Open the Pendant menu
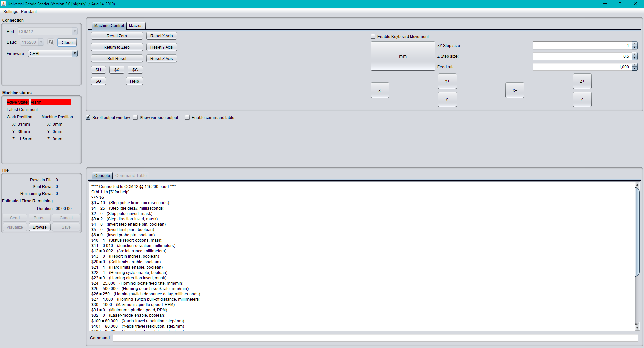The height and width of the screenshot is (348, 644). [29, 11]
